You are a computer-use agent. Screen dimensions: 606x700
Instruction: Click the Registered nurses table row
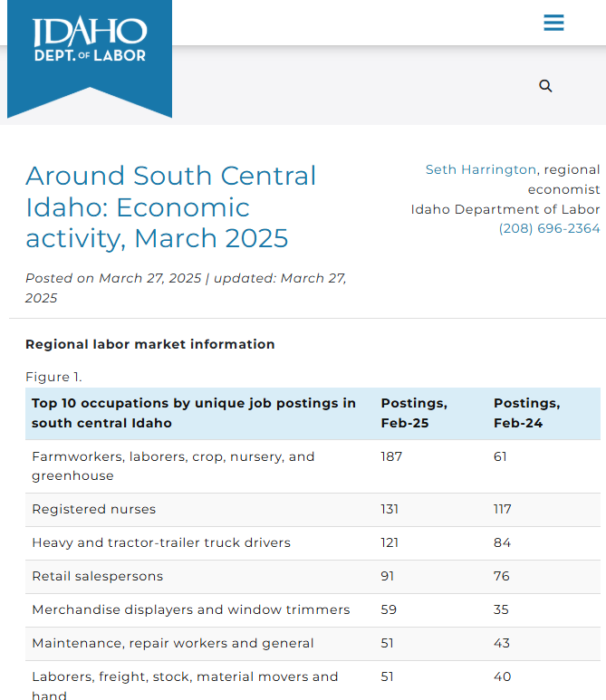(x=313, y=510)
